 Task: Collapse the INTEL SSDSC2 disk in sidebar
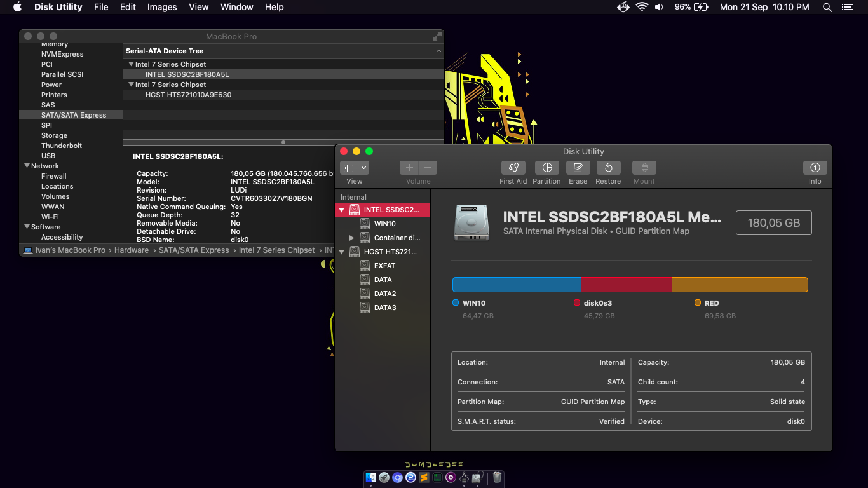click(342, 210)
